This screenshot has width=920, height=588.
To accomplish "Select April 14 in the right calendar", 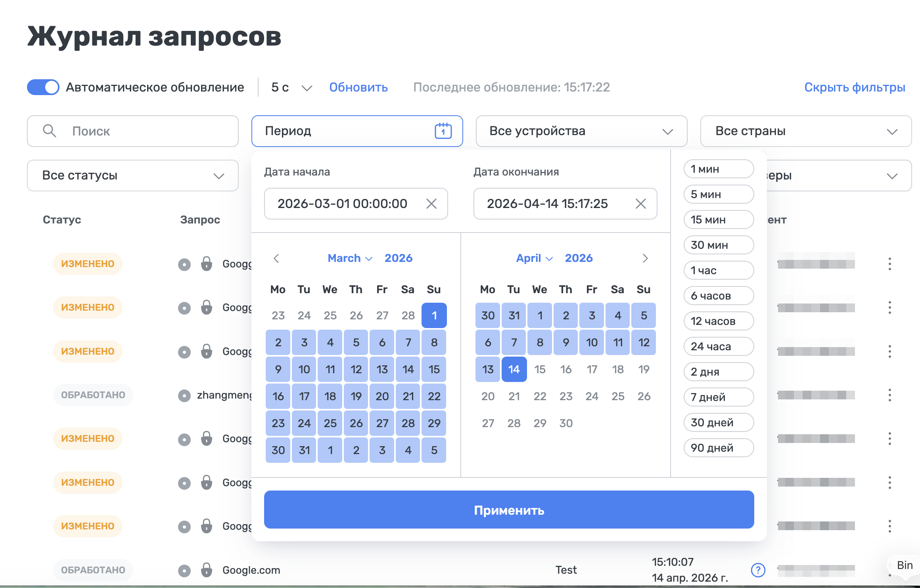I will click(x=514, y=369).
